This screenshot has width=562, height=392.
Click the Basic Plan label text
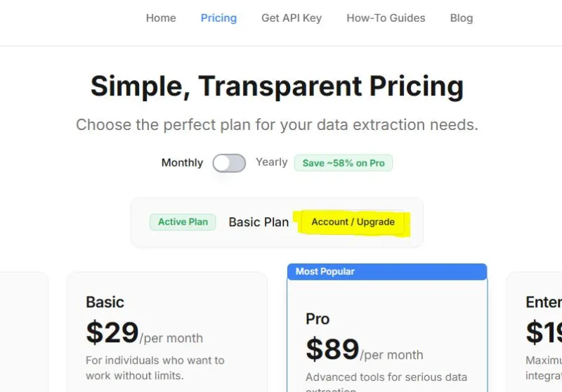[x=259, y=222]
